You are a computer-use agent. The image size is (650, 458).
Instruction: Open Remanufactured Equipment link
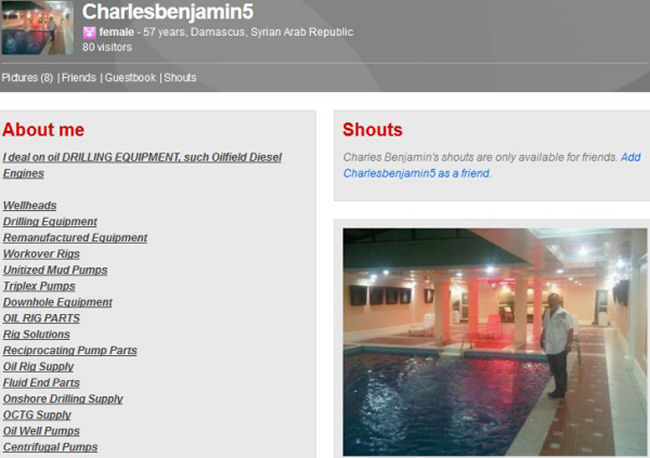click(x=75, y=237)
